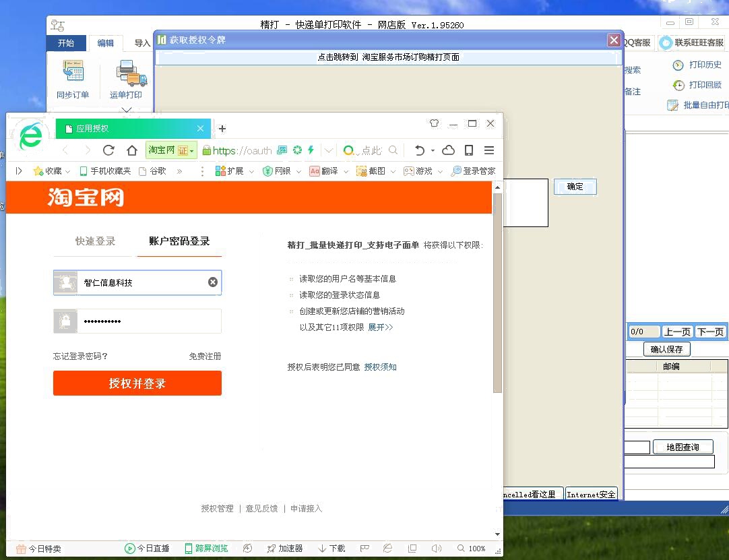Expand the 翻译 translate dropdown arrow

[346, 171]
